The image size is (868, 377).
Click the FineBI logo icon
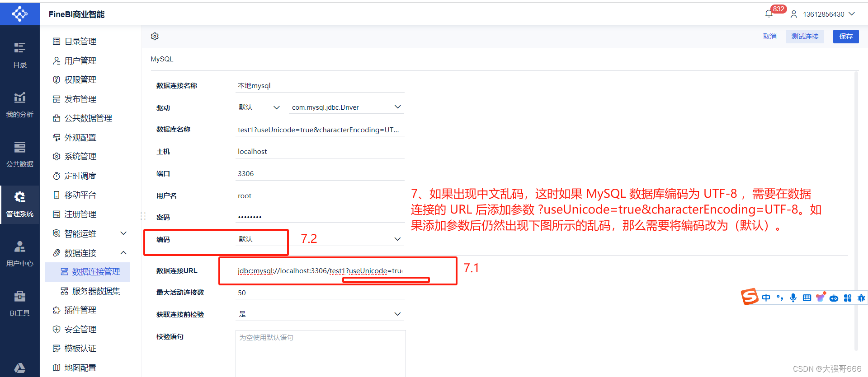[x=19, y=14]
